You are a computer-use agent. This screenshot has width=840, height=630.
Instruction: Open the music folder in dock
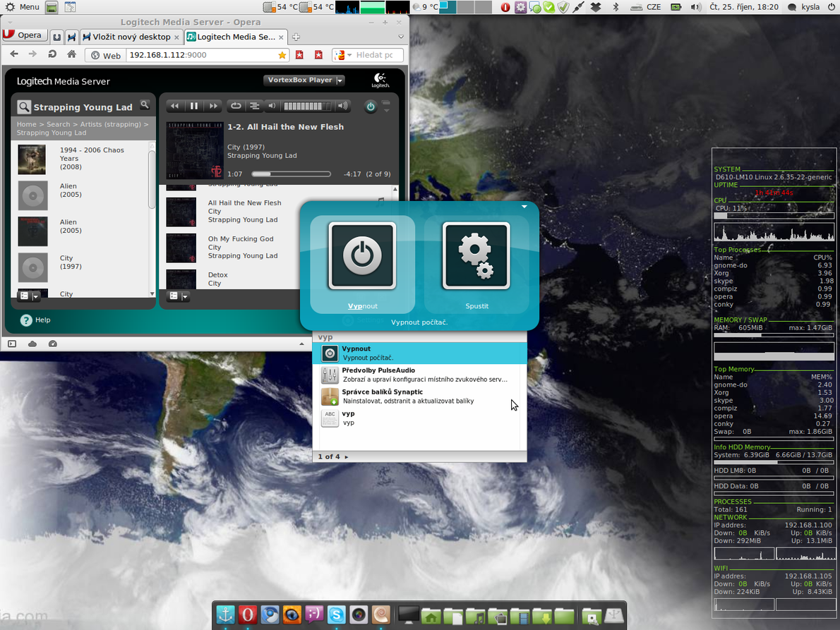[475, 617]
